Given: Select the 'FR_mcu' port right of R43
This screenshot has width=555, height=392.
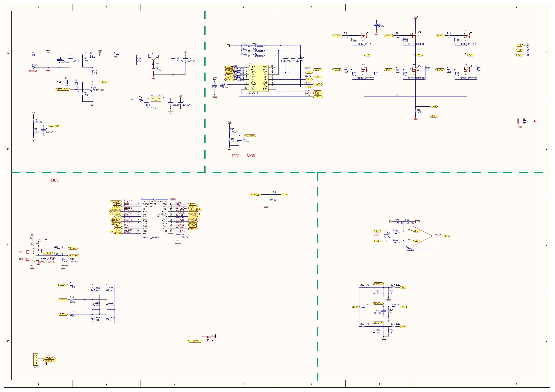Looking at the screenshot, I should 73,248.
